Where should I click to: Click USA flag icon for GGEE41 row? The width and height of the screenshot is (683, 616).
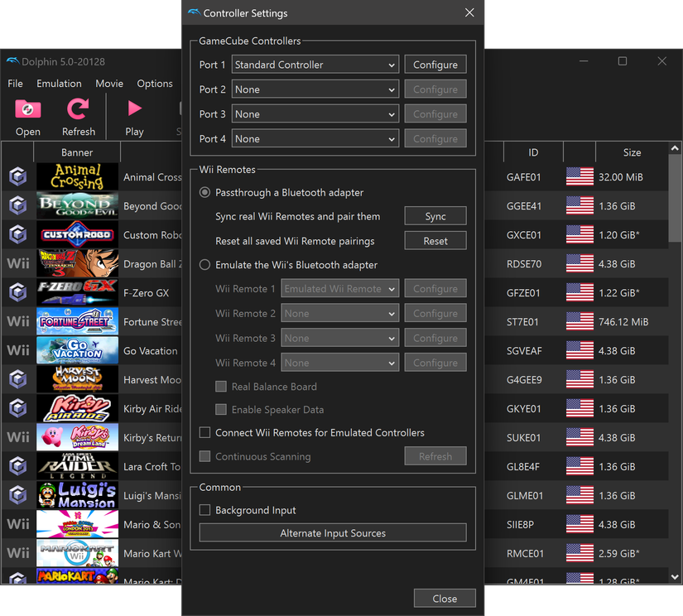pyautogui.click(x=580, y=205)
